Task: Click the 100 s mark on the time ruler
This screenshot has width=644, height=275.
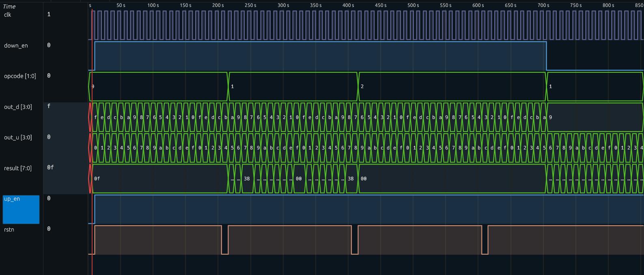Action: pos(153,5)
